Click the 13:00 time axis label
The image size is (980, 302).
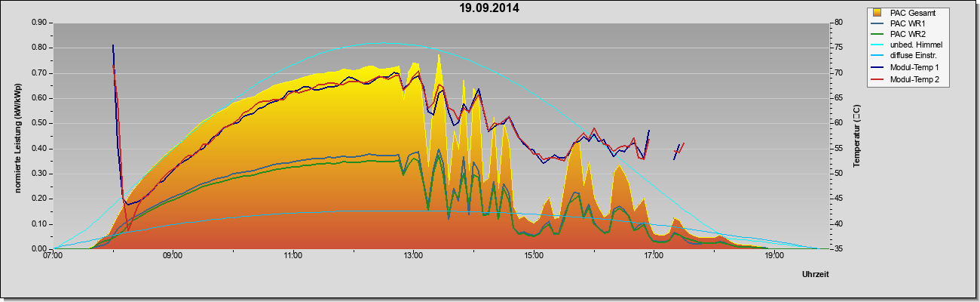(413, 257)
